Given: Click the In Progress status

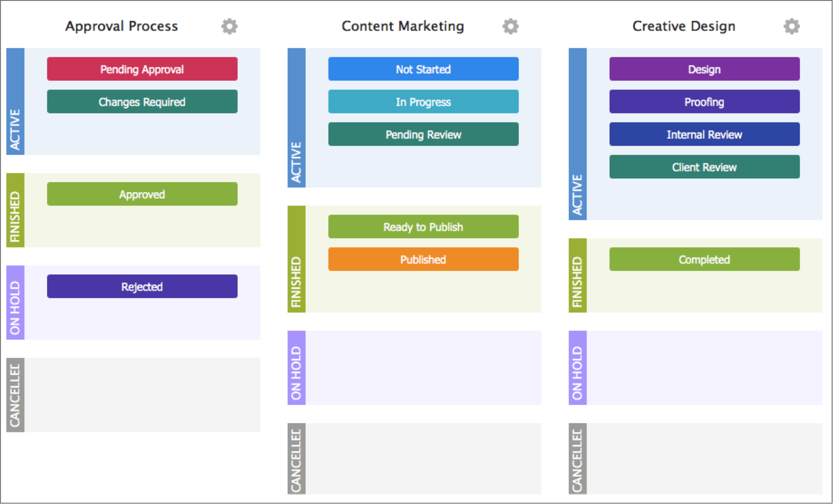Looking at the screenshot, I should coord(423,102).
